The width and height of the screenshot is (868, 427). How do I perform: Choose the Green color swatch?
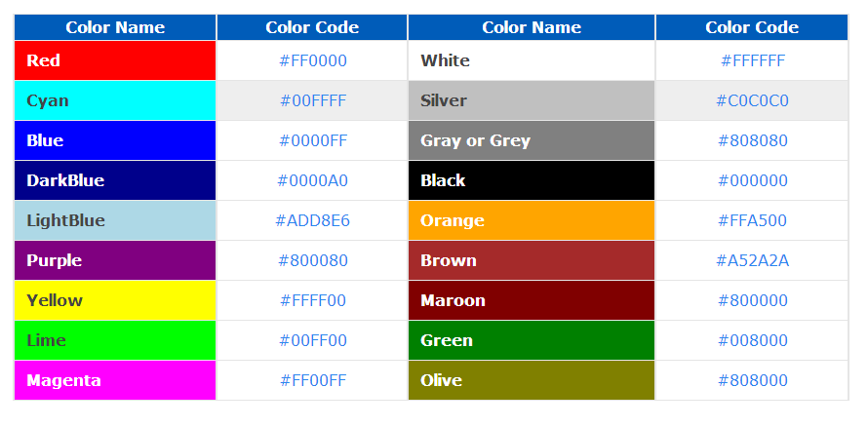point(532,340)
